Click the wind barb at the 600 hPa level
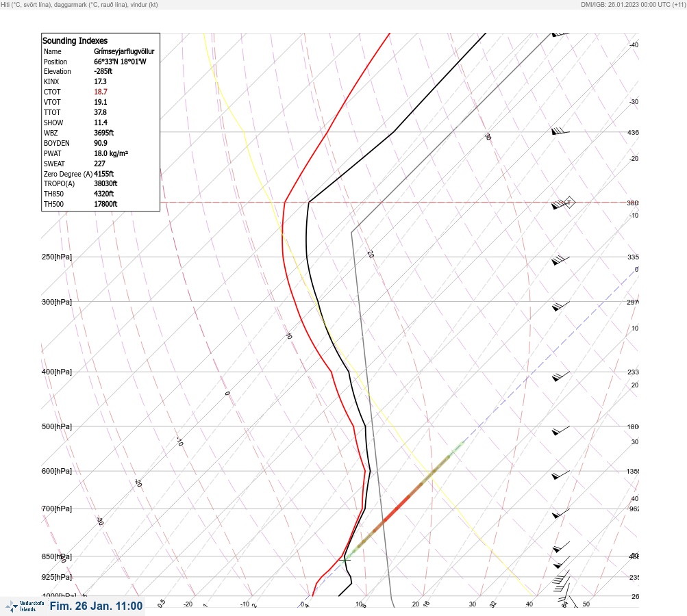The height and width of the screenshot is (616, 687). [560, 475]
